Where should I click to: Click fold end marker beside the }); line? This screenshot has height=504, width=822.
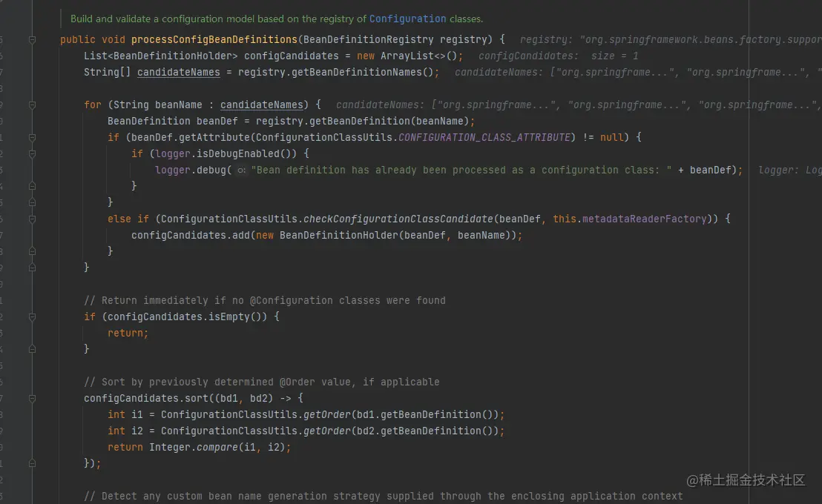(x=32, y=463)
